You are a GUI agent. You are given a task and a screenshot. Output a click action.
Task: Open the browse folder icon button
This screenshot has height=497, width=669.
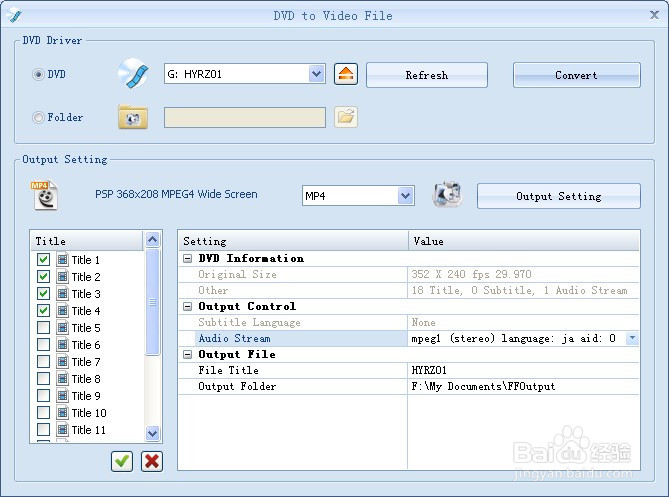point(346,117)
